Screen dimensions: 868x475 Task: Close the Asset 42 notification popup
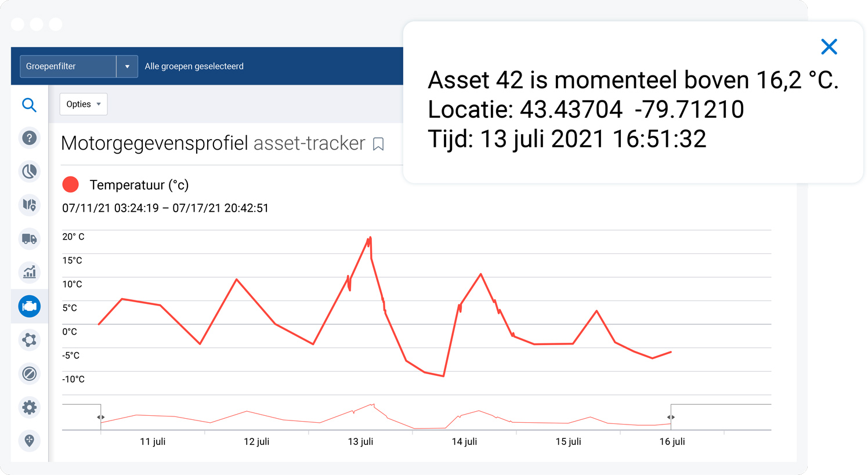click(829, 47)
